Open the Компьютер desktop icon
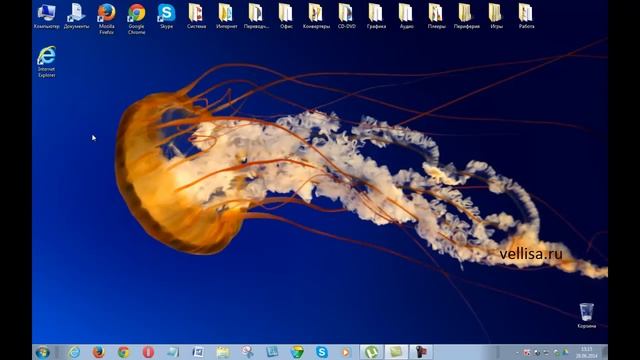Image resolution: width=640 pixels, height=360 pixels. click(x=47, y=16)
